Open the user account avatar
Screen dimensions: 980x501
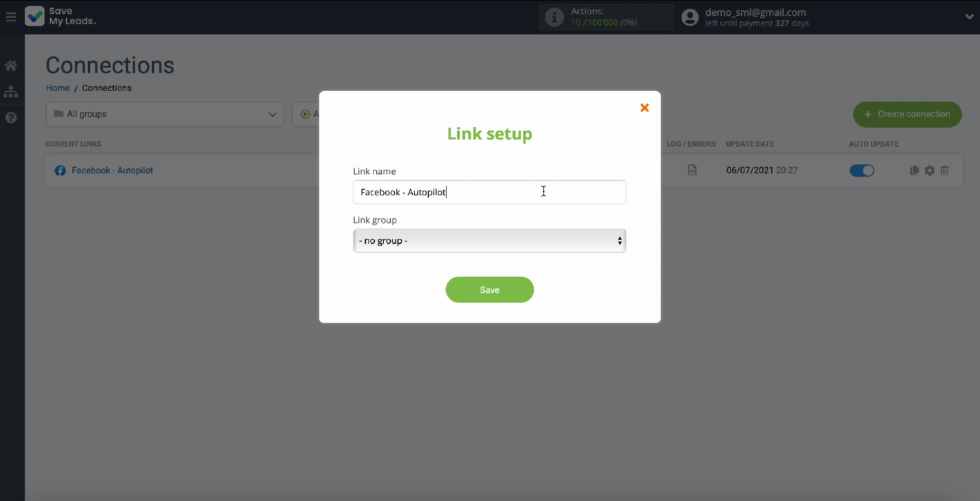[x=690, y=17]
